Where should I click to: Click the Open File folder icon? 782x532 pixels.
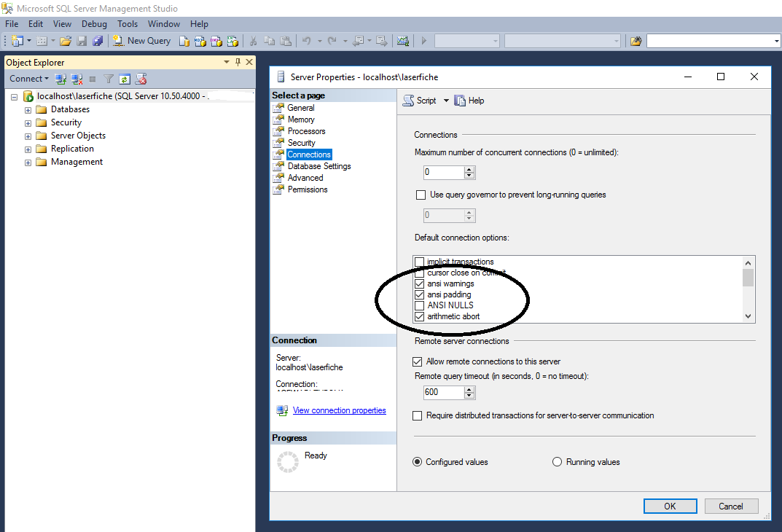(x=66, y=41)
